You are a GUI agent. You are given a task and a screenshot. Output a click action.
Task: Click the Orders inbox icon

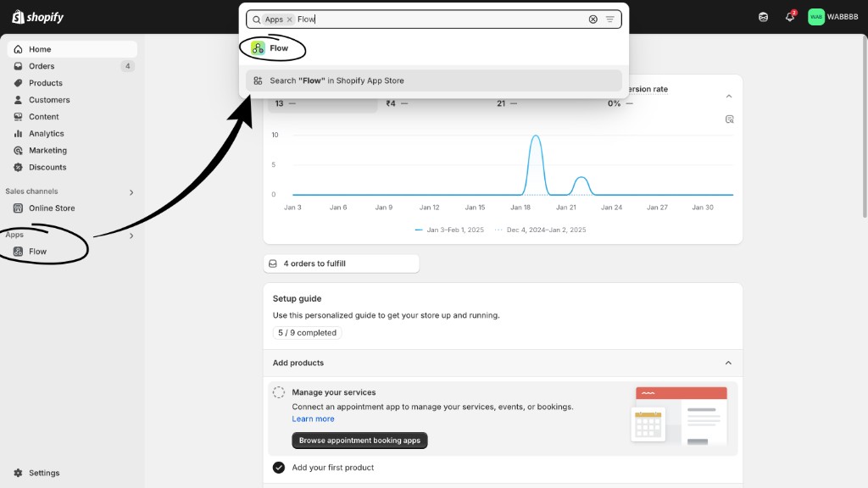pyautogui.click(x=19, y=66)
